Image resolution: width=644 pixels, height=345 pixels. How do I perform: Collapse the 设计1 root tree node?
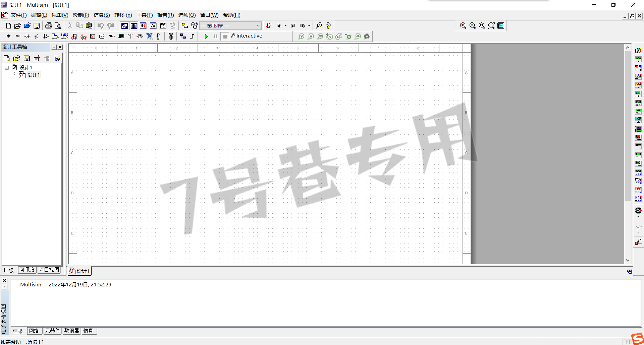pos(7,68)
